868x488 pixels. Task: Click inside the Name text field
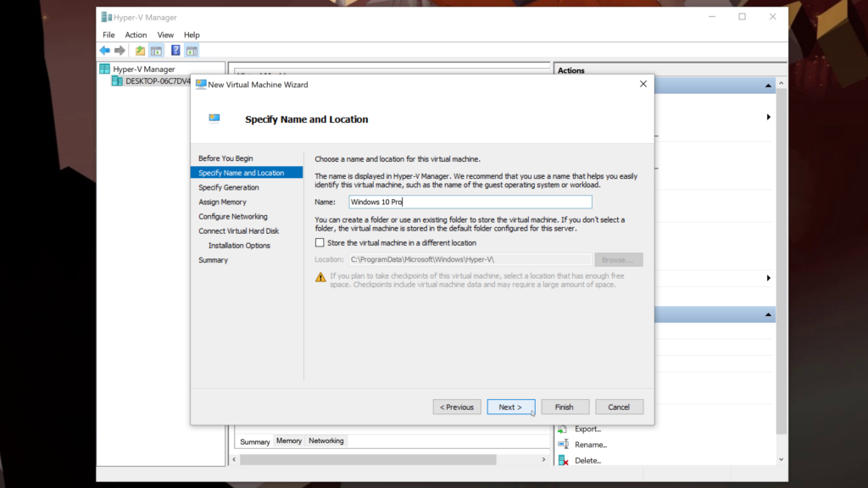point(470,202)
